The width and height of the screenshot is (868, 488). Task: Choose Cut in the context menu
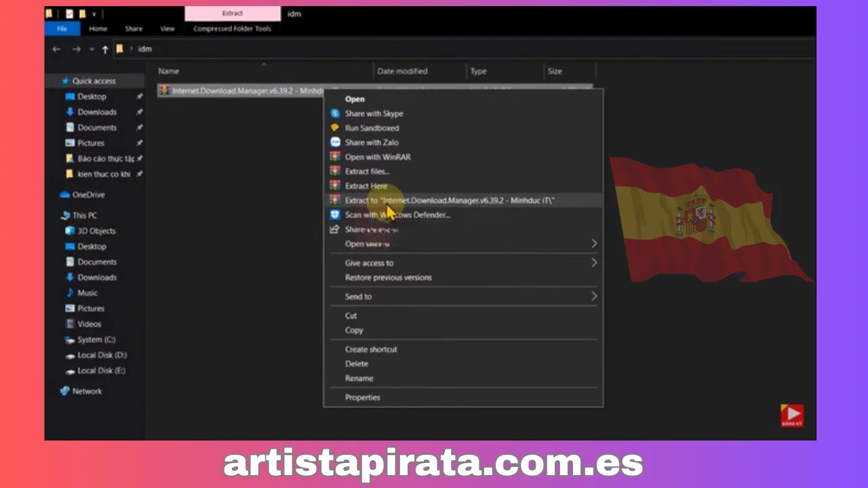(351, 315)
